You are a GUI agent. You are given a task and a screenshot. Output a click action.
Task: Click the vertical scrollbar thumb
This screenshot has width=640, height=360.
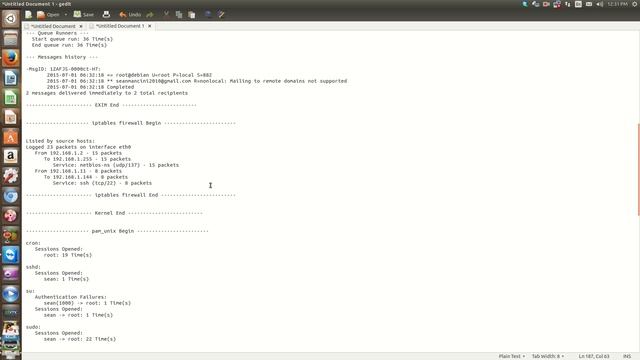pyautogui.click(x=638, y=169)
